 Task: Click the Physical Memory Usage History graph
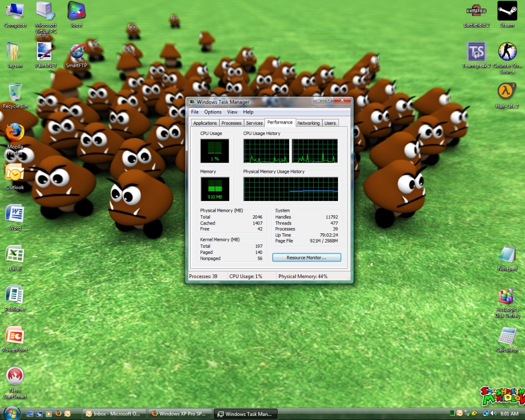coord(291,189)
